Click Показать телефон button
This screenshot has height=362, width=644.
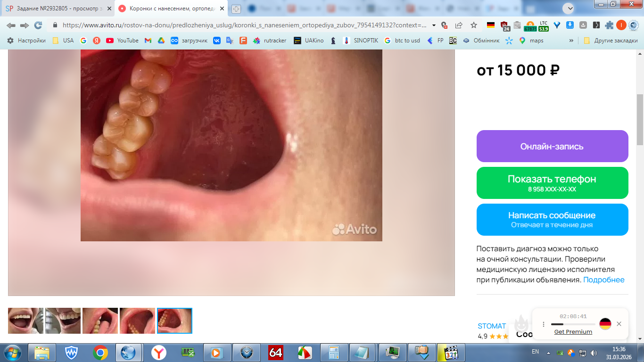[x=553, y=183]
